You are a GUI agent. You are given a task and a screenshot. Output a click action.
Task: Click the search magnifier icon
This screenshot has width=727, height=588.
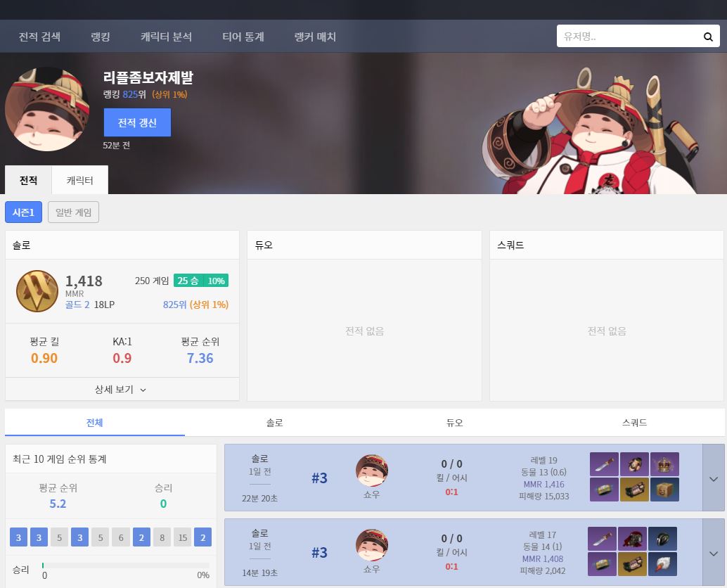pyautogui.click(x=708, y=37)
